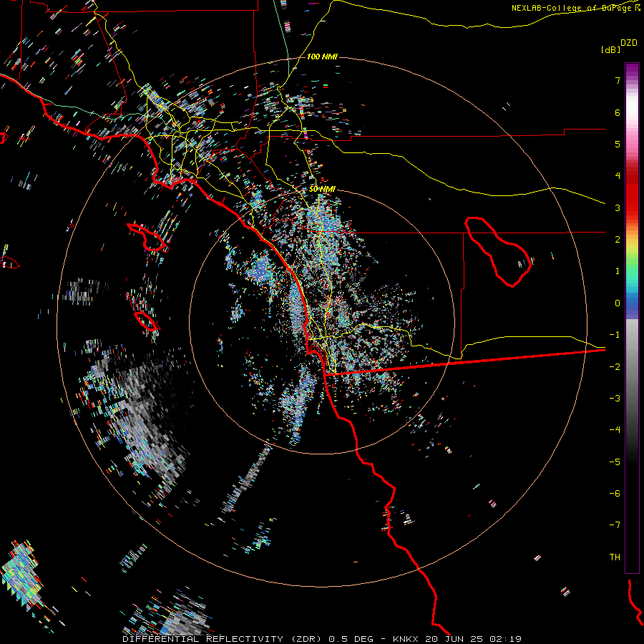Click the "0.5 DEG" elevation text
Image resolution: width=644 pixels, height=644 pixels.
point(351,639)
